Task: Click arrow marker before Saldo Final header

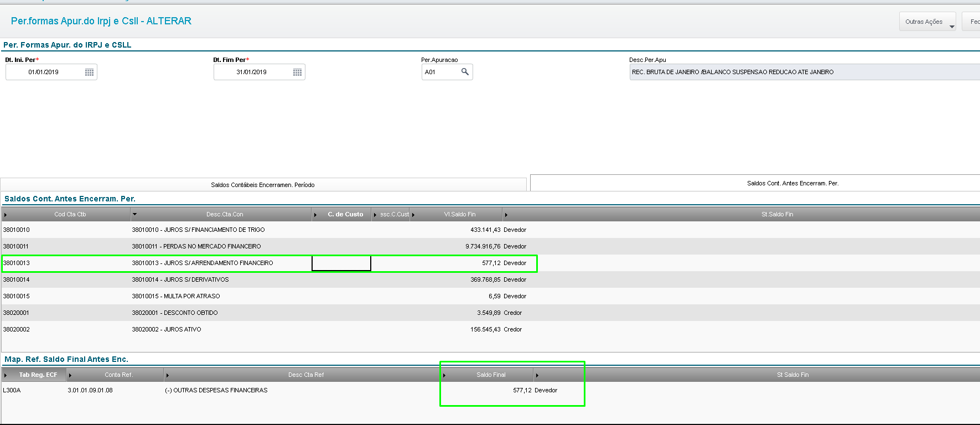Action: pos(444,375)
